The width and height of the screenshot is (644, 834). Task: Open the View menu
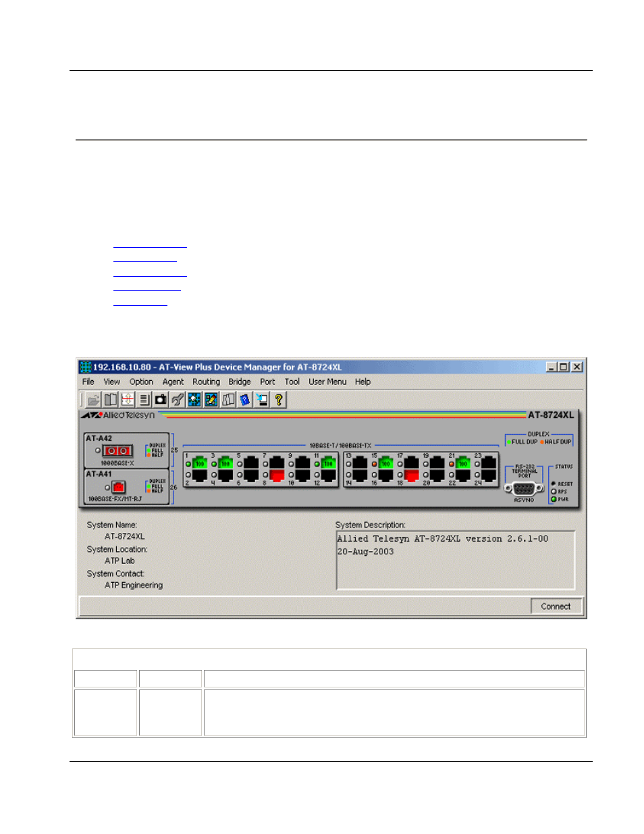(112, 382)
